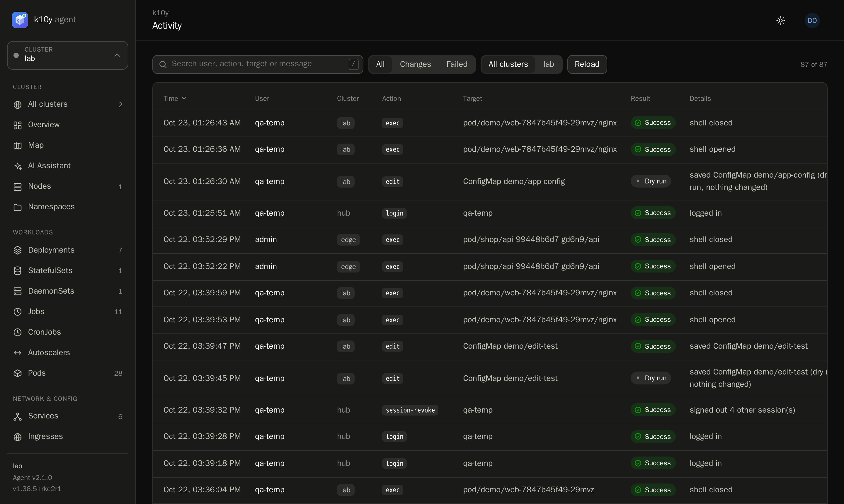Switch to All clusters scope toggle
Viewport: 844px width, 504px height.
(508, 64)
